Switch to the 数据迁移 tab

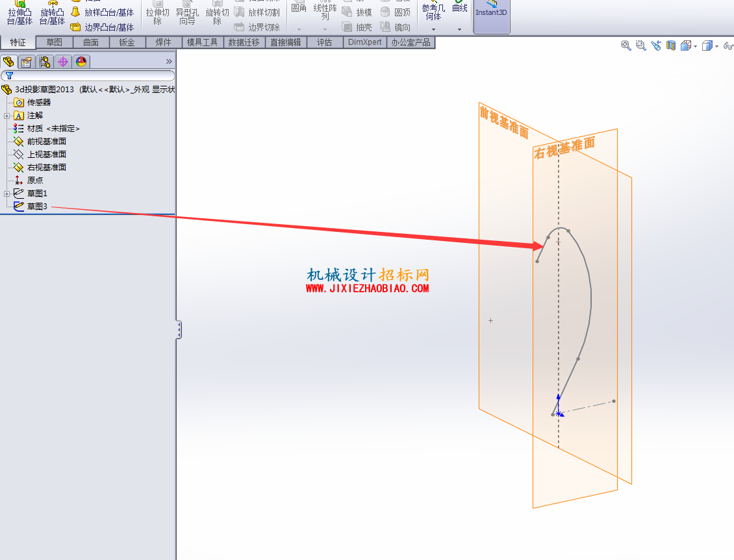coord(244,42)
